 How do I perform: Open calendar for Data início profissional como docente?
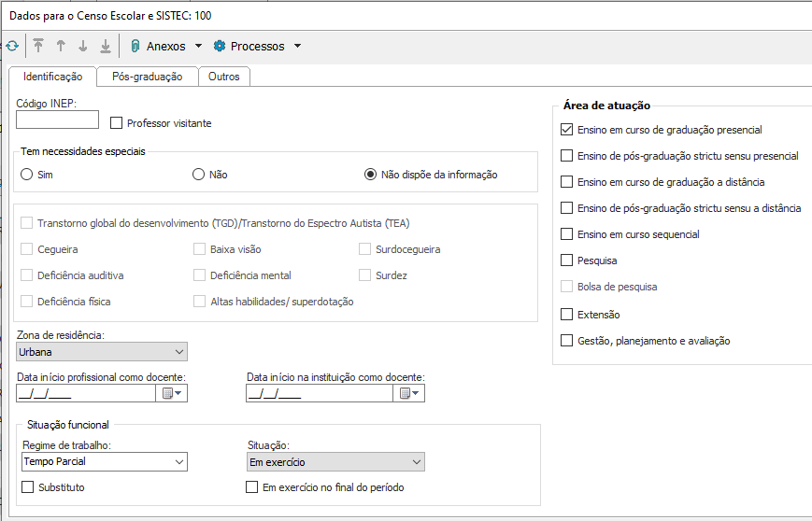click(x=173, y=393)
